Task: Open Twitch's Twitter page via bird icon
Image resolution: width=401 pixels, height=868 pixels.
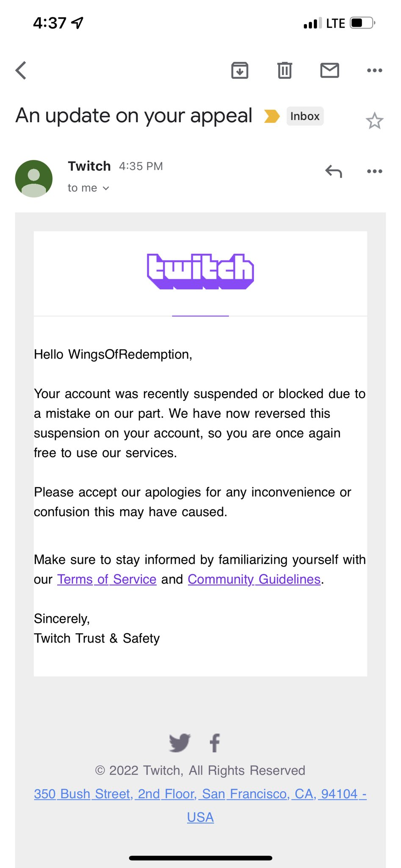Action: pos(180,743)
